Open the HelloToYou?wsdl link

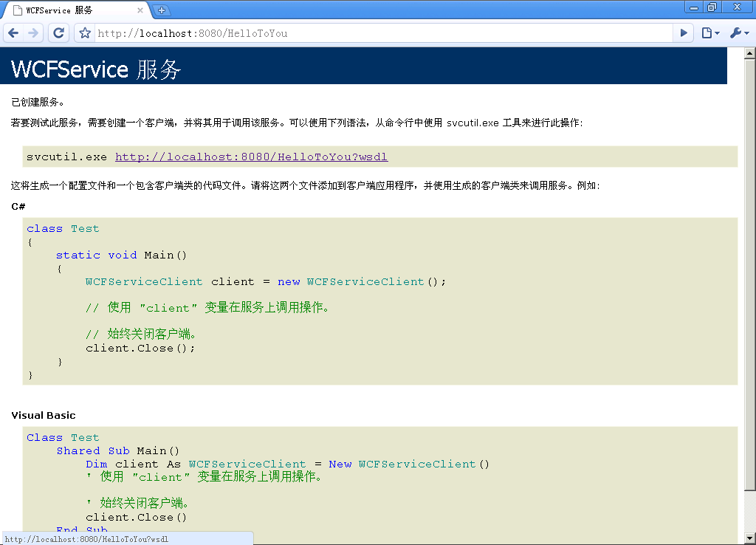251,157
